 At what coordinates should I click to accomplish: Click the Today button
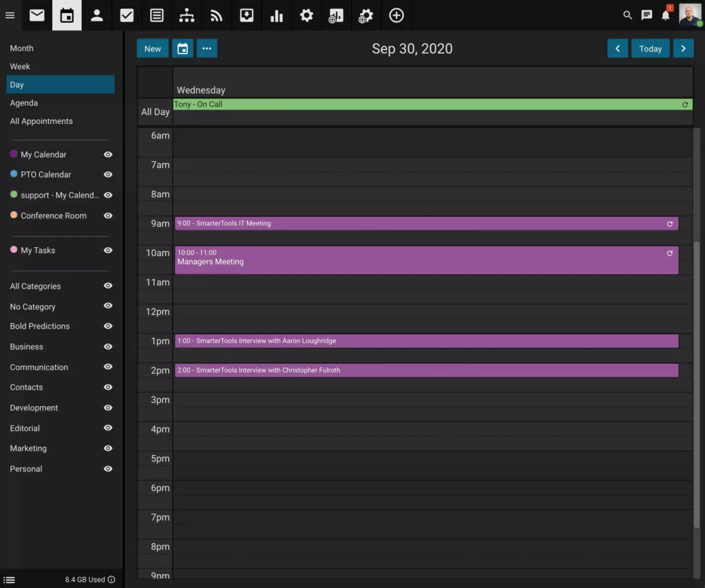coord(650,48)
